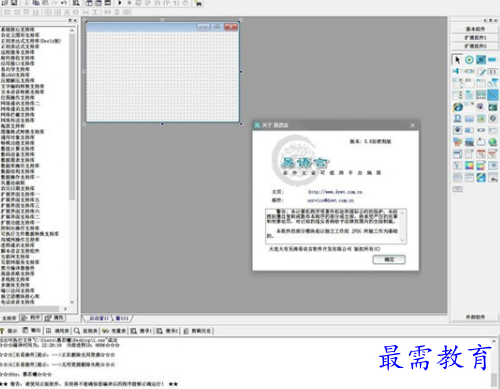Click the output panel's scroll-up arrow
Screen dimensions: 500x389
[494, 341]
